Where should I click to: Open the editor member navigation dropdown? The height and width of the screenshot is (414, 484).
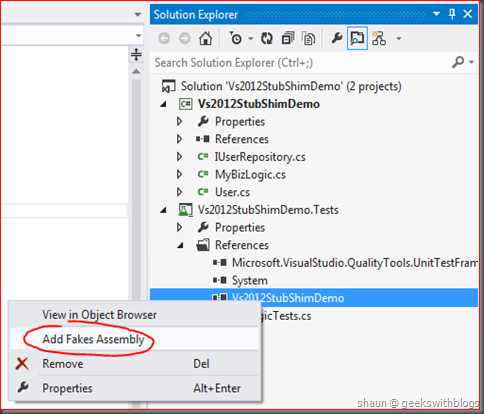(138, 35)
